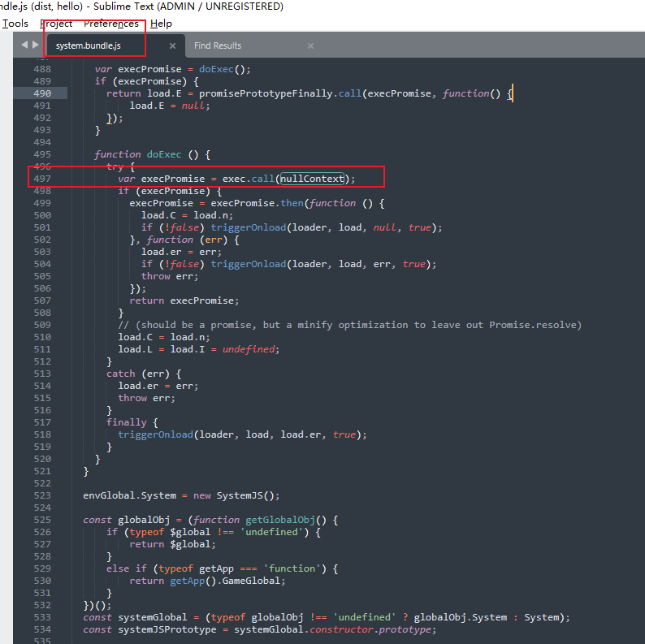Click line number 523 in gutter
645x644 pixels.
(x=42, y=495)
